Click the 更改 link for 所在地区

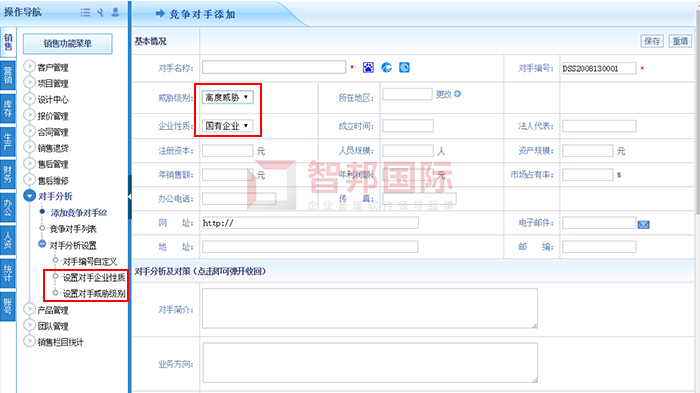(x=444, y=94)
